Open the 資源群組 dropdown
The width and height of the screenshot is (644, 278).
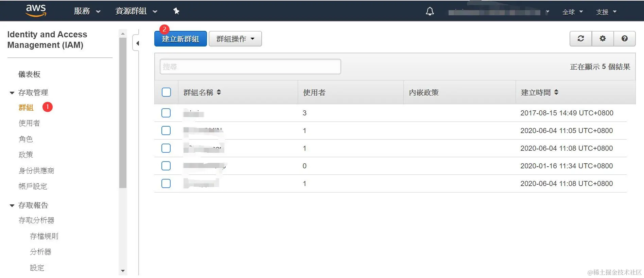[x=136, y=11]
